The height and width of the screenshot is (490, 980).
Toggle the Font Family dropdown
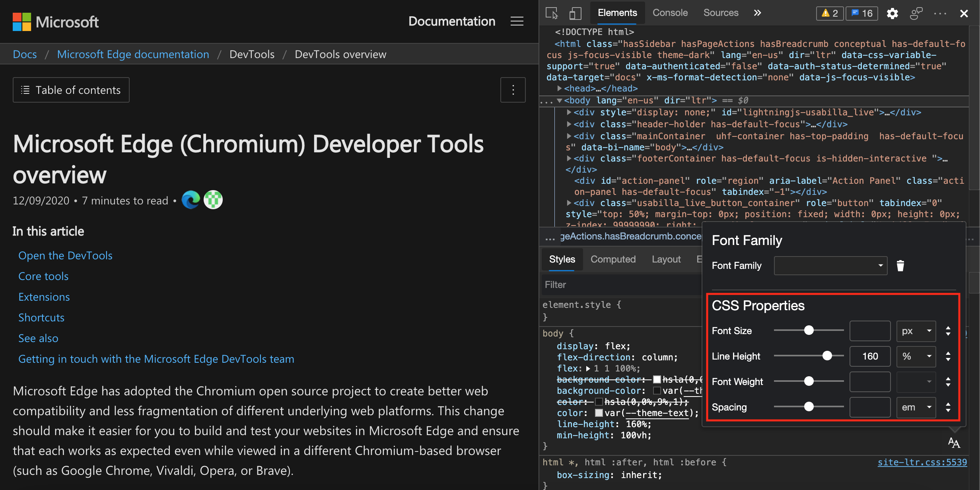pos(879,265)
